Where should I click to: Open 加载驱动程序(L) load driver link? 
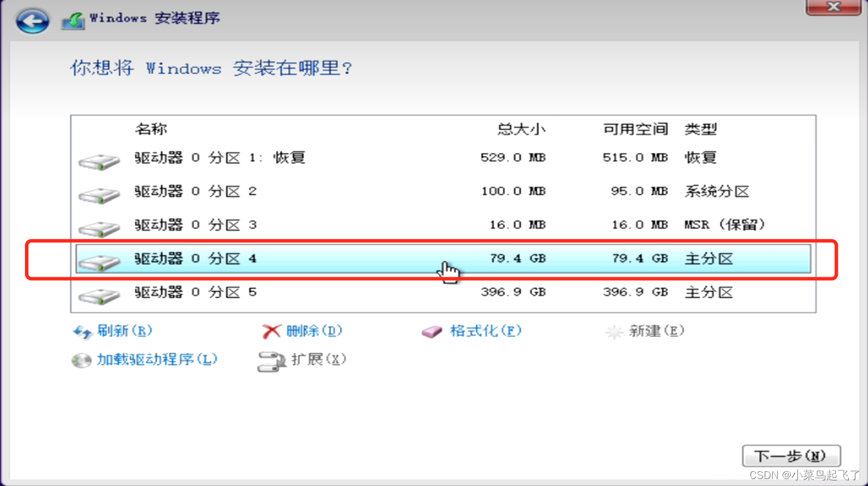click(157, 359)
